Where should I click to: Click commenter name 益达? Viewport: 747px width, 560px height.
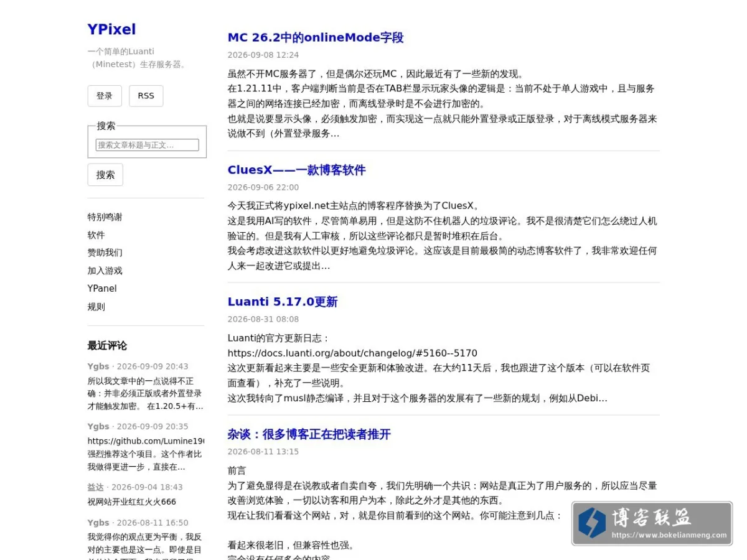tap(95, 487)
